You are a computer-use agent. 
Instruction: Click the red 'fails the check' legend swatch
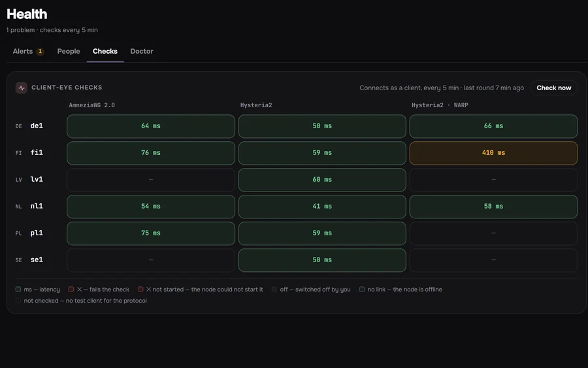pos(71,289)
